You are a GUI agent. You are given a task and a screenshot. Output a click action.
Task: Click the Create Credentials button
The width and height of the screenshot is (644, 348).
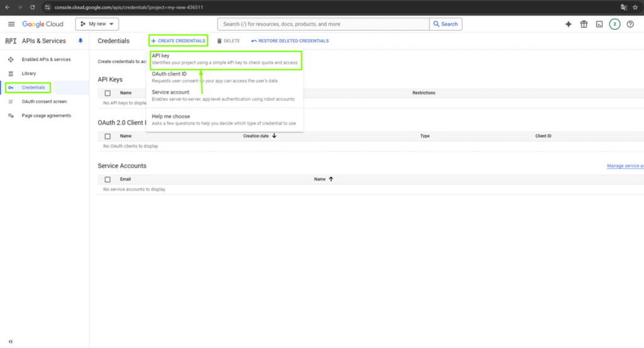pyautogui.click(x=178, y=41)
